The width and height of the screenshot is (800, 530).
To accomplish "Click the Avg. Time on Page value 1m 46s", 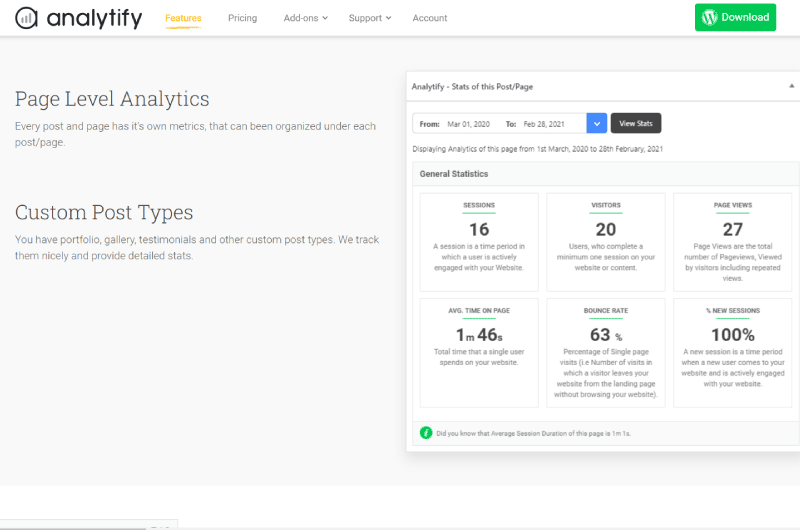I will coord(479,335).
